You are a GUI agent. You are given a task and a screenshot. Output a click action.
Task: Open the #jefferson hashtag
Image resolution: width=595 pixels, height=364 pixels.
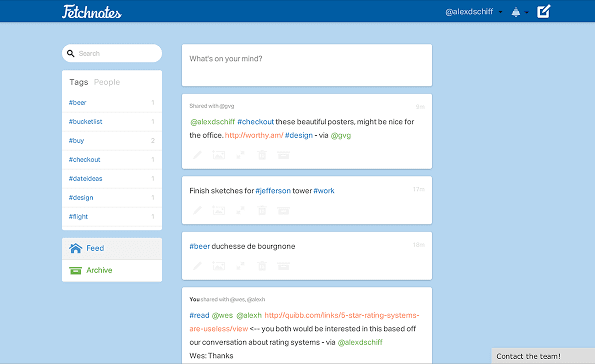(x=273, y=191)
